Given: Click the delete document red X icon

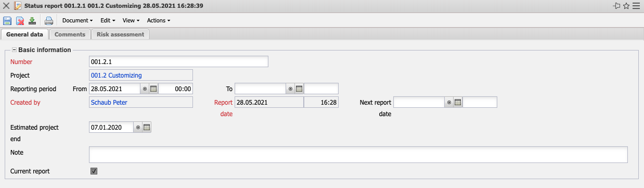Looking at the screenshot, I should [x=20, y=21].
